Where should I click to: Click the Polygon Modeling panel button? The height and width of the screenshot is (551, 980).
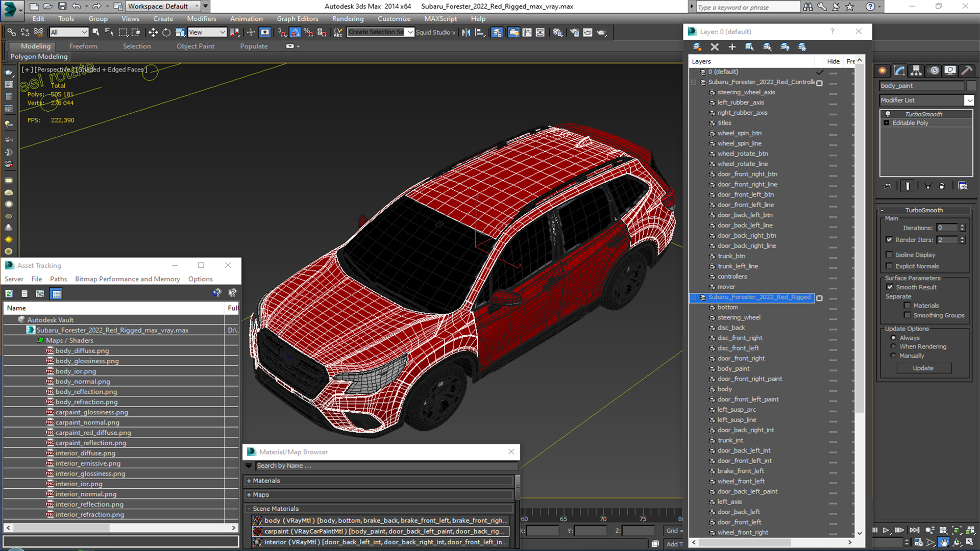click(x=39, y=57)
